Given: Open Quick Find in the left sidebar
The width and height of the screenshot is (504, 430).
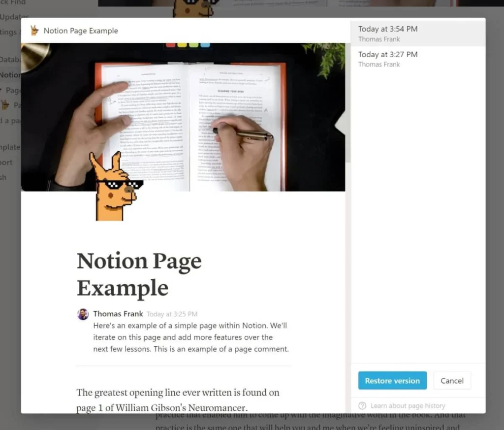Looking at the screenshot, I should click(x=12, y=2).
